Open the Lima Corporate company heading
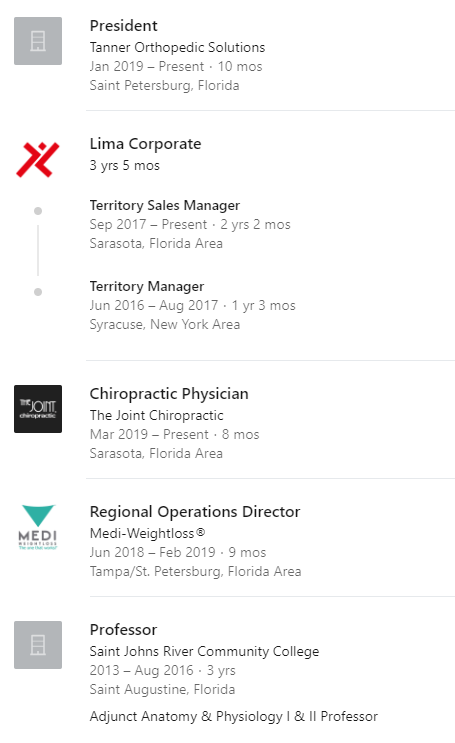This screenshot has height=743, width=455. [x=146, y=144]
